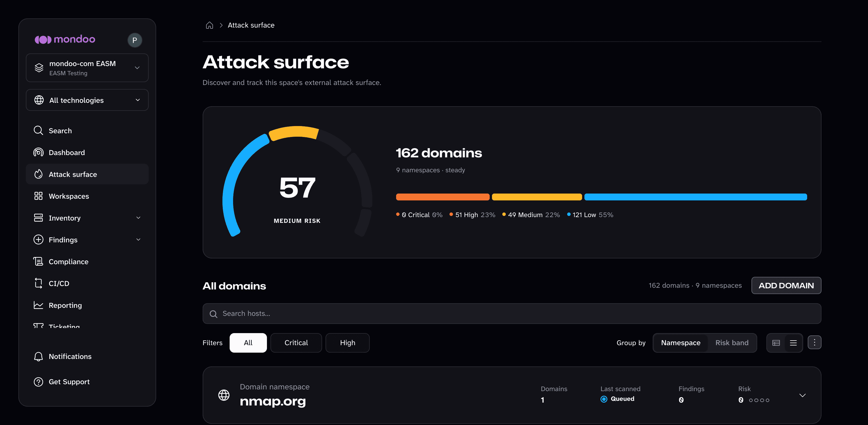The width and height of the screenshot is (868, 425).
Task: Click the '121 Low 55%' legend entry
Action: (x=590, y=215)
